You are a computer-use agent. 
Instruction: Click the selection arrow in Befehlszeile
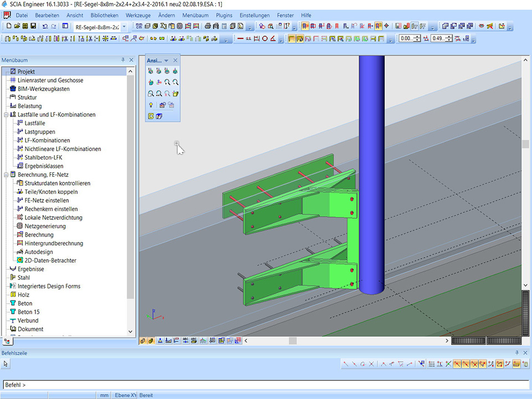(x=6, y=364)
